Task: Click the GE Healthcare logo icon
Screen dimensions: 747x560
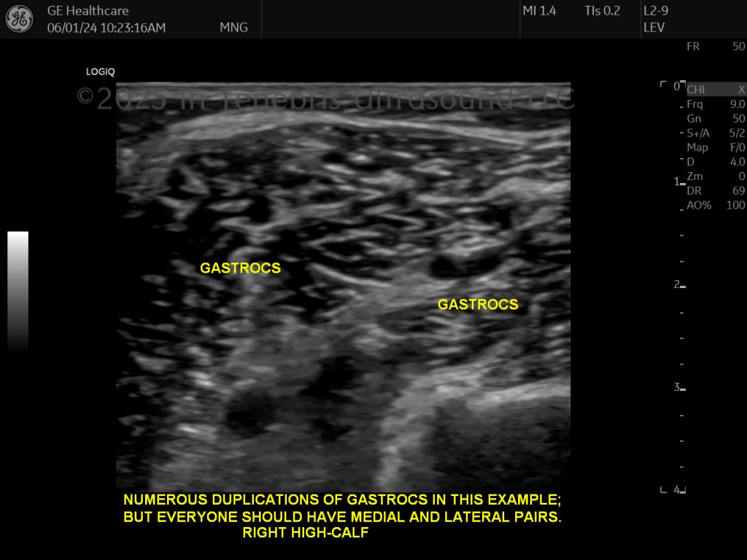Action: point(20,19)
